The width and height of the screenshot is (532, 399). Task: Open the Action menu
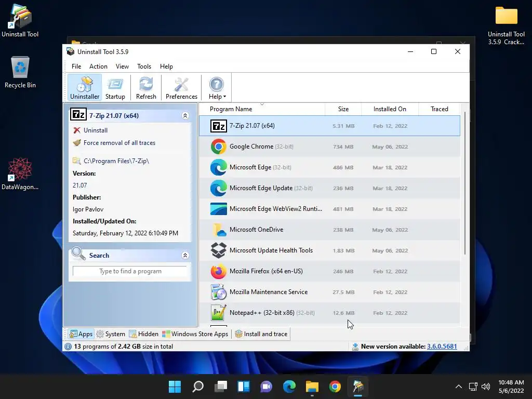pos(98,66)
